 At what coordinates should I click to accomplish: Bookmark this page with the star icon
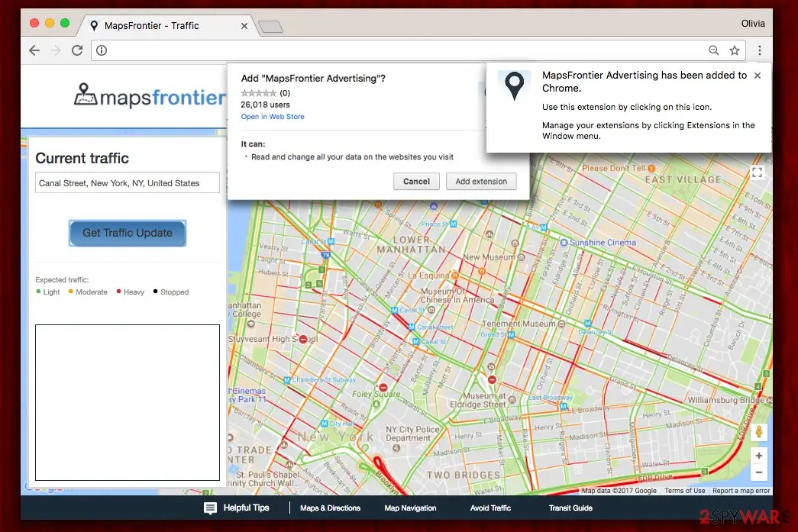(x=735, y=50)
